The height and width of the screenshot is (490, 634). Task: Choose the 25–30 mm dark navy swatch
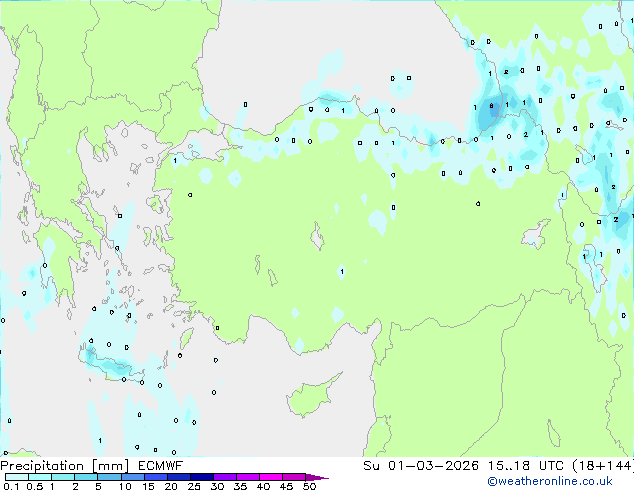pos(201,477)
